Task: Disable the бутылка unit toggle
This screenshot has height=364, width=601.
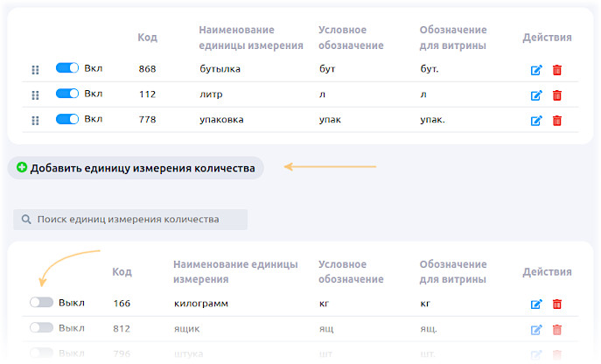Action: [x=67, y=68]
